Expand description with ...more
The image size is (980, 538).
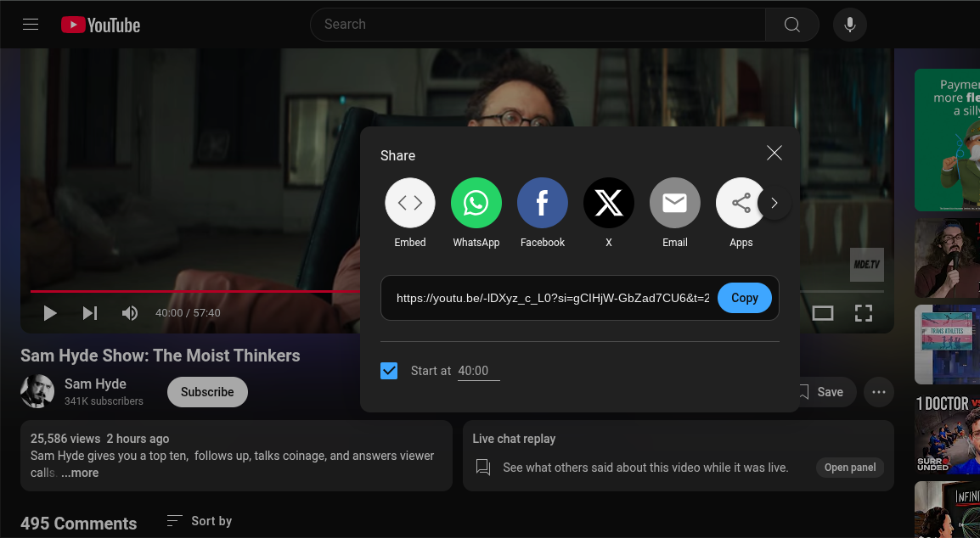point(80,473)
